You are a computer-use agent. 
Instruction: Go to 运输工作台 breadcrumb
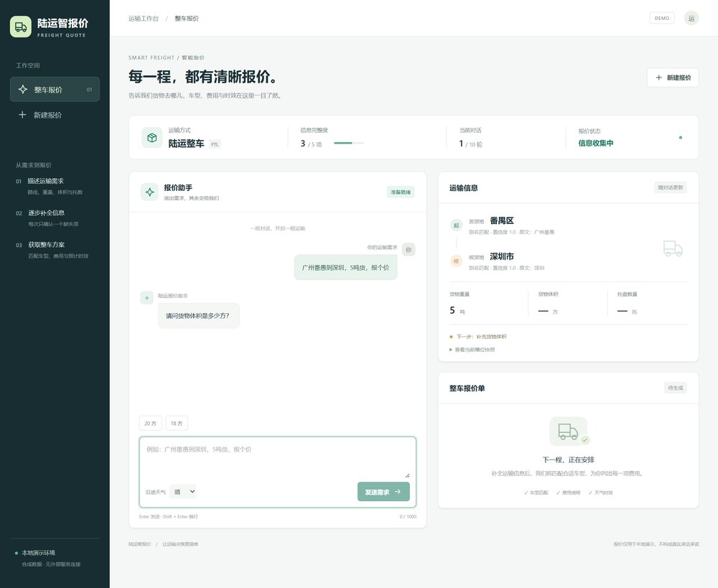click(x=144, y=19)
